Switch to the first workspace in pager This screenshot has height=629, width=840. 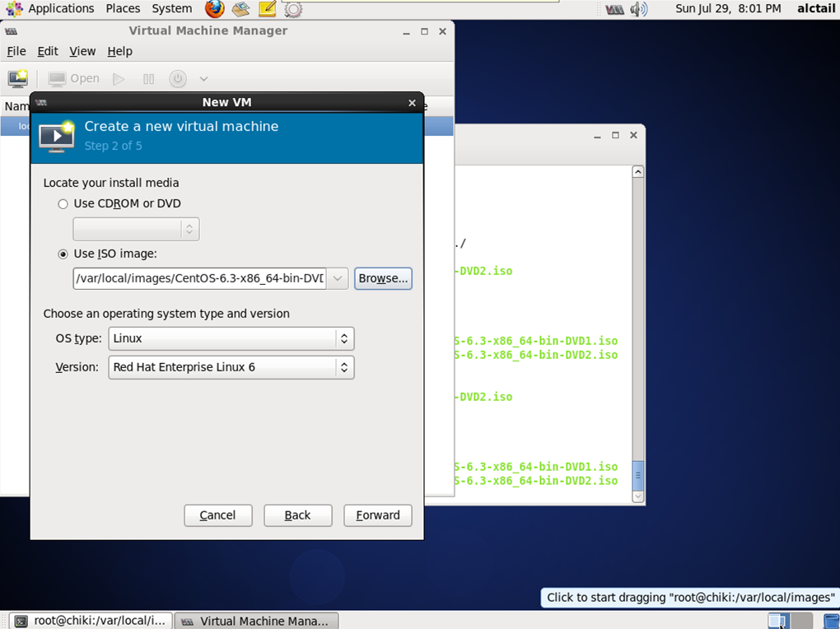pyautogui.click(x=778, y=621)
